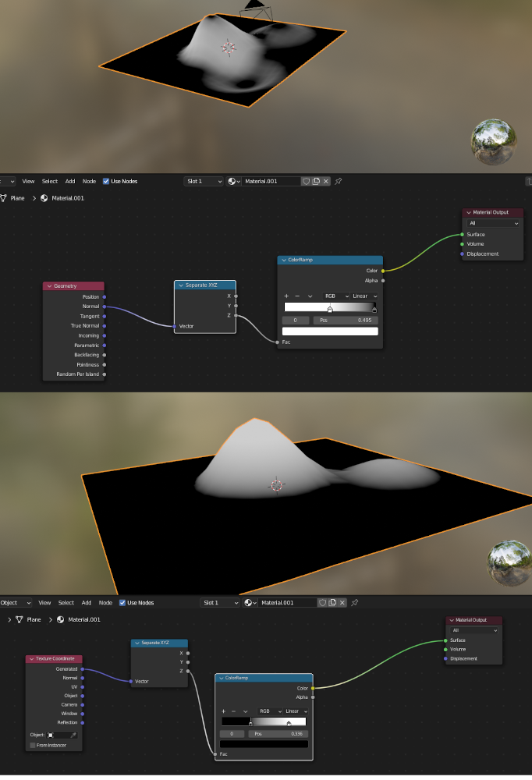532x780 pixels.
Task: Click Pos 0.336 field in lower ColorRamp
Action: [278, 734]
